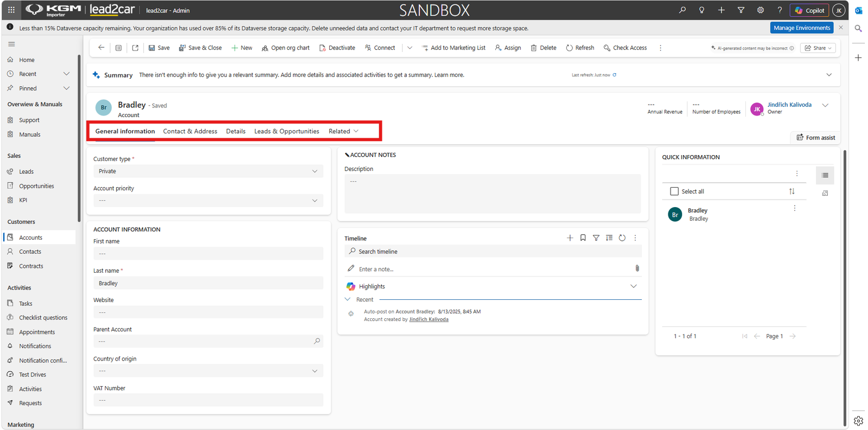Expand the Highlights section

(634, 286)
